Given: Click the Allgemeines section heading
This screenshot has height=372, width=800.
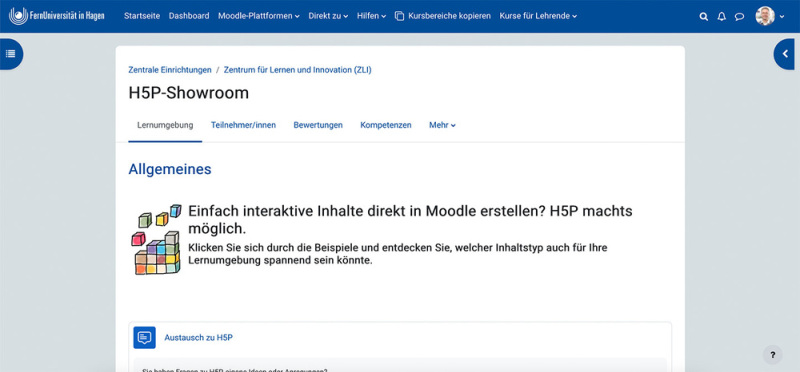Looking at the screenshot, I should click(x=170, y=169).
